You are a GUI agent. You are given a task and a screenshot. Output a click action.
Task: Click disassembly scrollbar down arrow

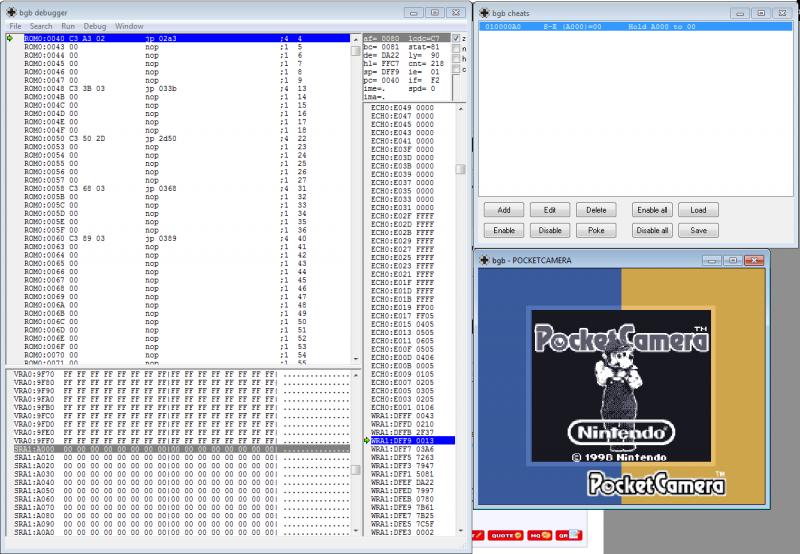click(x=356, y=360)
